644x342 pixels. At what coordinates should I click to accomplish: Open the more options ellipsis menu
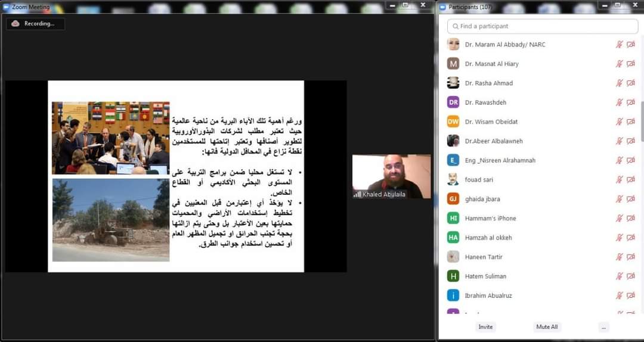tap(604, 327)
